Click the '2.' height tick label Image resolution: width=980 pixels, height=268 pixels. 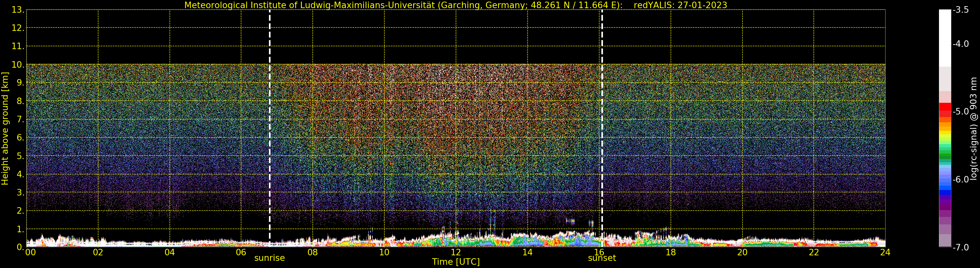click(x=20, y=211)
